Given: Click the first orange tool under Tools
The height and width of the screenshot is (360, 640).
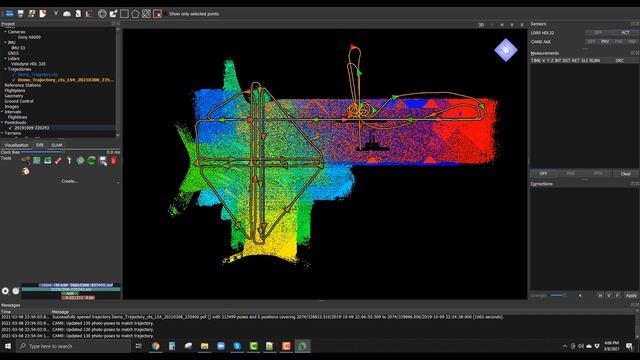Looking at the screenshot, I should coord(25,160).
